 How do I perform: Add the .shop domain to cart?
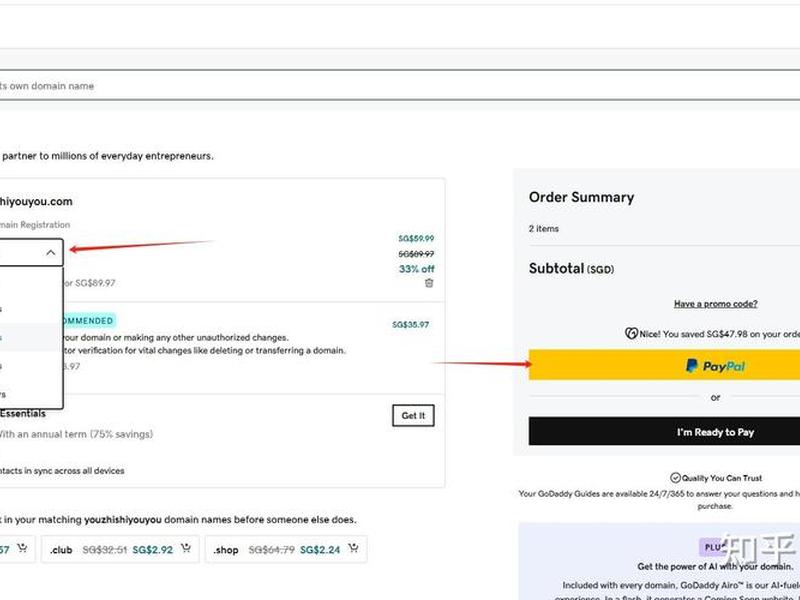(x=353, y=548)
